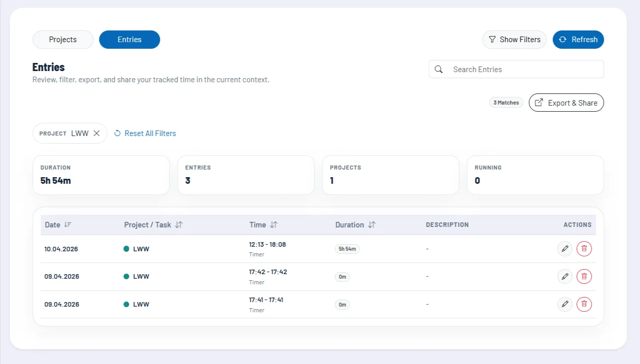The width and height of the screenshot is (640, 364).
Task: Refresh the entries list
Action: coord(578,40)
